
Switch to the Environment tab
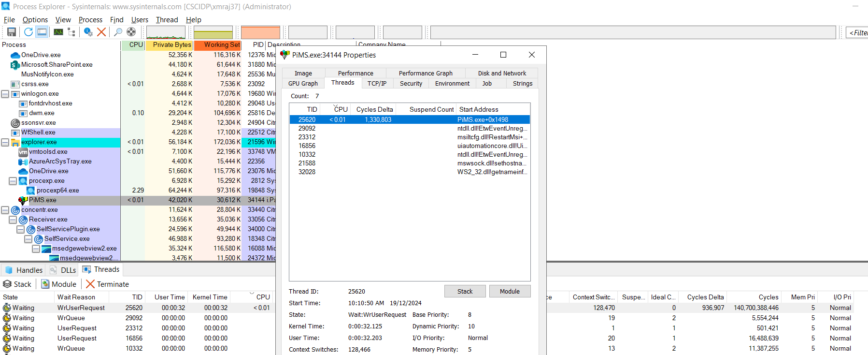pos(452,84)
